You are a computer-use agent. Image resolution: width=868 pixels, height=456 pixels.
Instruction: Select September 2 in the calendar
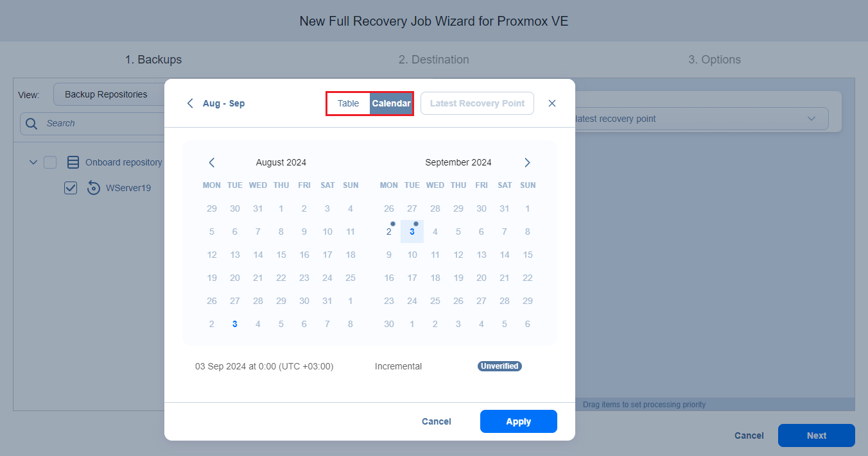[x=389, y=232]
